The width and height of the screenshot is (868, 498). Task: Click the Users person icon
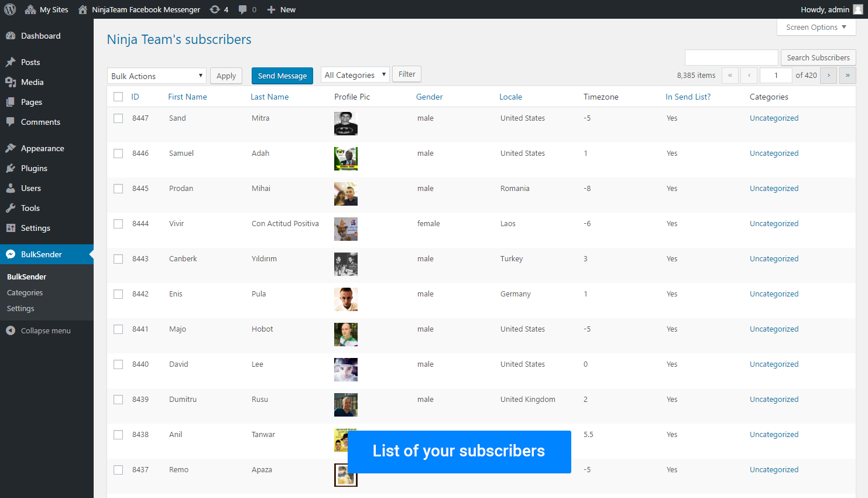pyautogui.click(x=11, y=188)
